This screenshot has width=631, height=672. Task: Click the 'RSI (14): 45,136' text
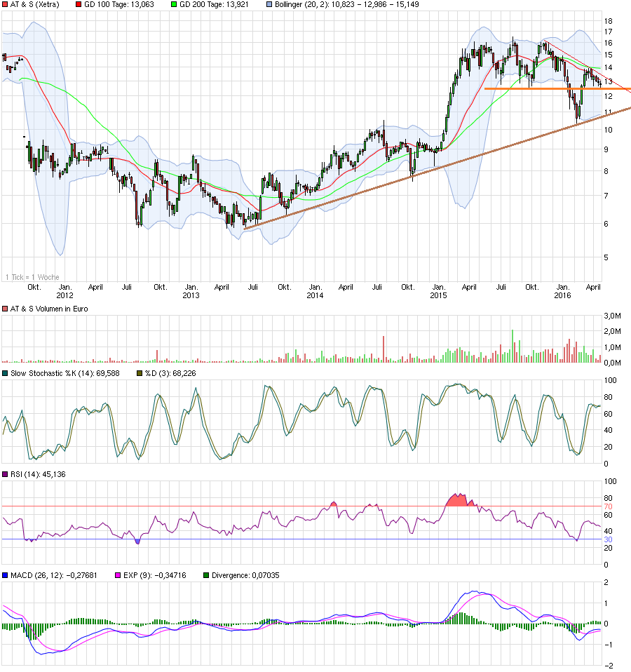(x=39, y=473)
